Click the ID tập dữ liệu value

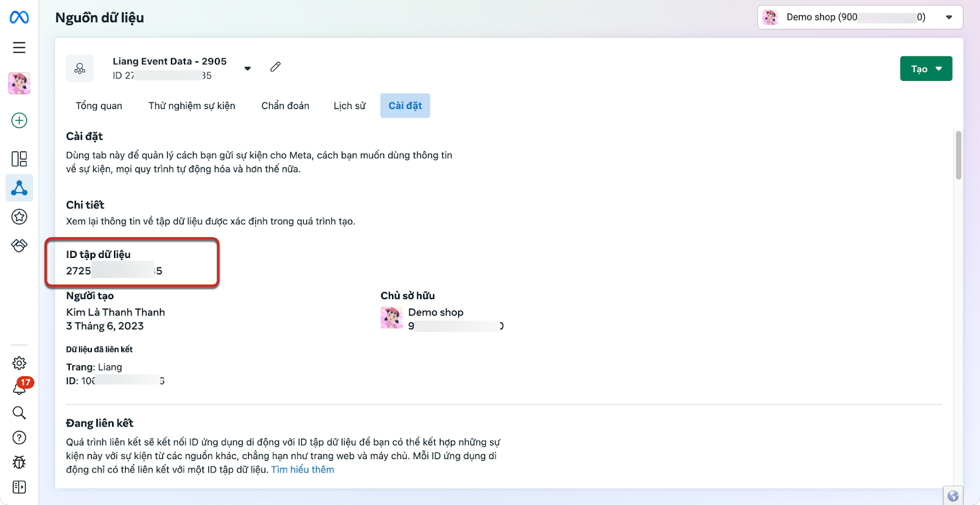point(115,271)
